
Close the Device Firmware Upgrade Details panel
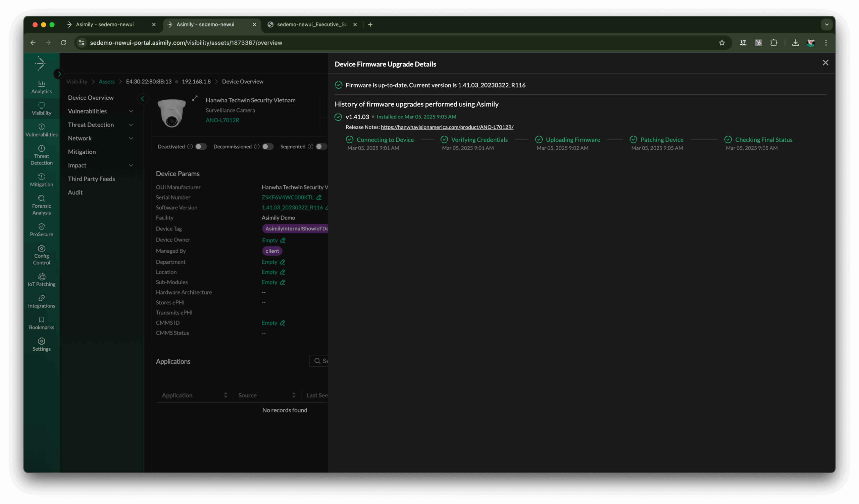[825, 63]
